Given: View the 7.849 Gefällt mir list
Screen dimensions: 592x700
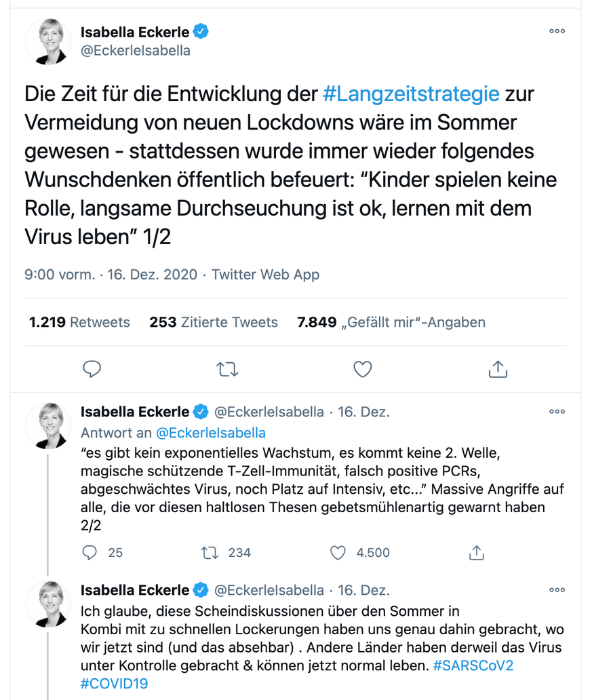Looking at the screenshot, I should coord(391,322).
